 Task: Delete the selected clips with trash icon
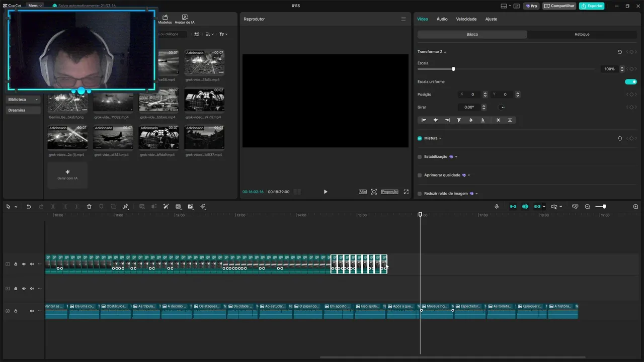tap(89, 207)
